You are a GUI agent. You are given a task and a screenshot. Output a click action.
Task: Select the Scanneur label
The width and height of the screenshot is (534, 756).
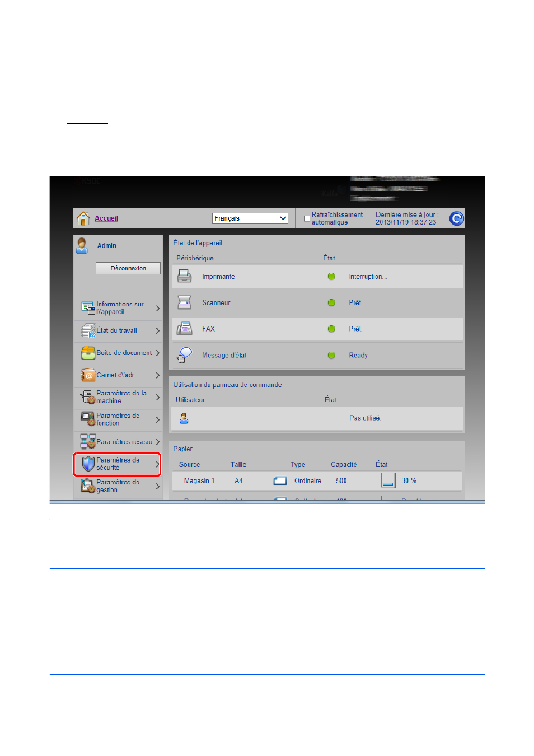216,303
